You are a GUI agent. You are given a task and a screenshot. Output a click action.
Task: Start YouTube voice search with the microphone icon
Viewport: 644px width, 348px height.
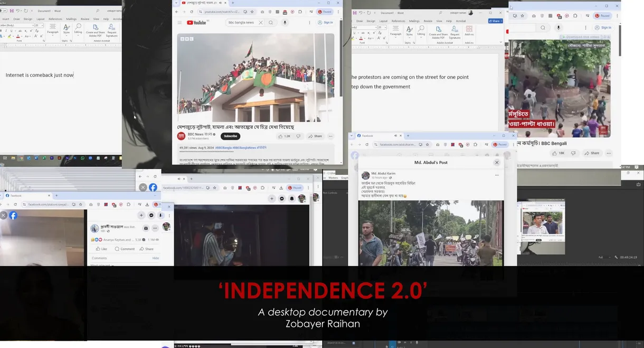[285, 22]
